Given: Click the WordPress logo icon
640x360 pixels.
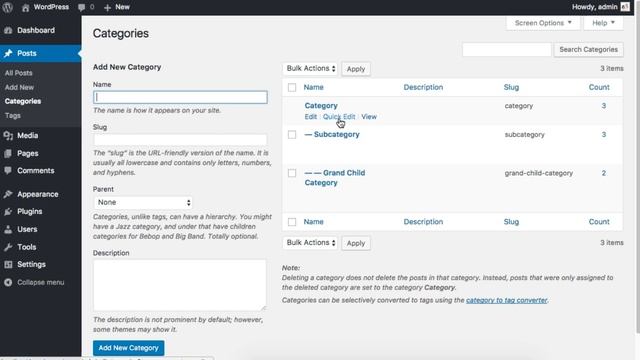Looking at the screenshot, I should (8, 7).
